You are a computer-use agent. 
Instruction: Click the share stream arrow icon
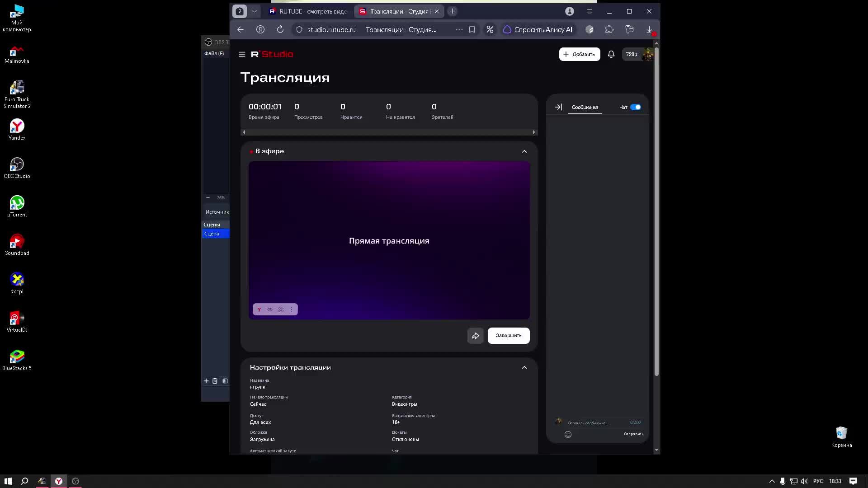(476, 336)
